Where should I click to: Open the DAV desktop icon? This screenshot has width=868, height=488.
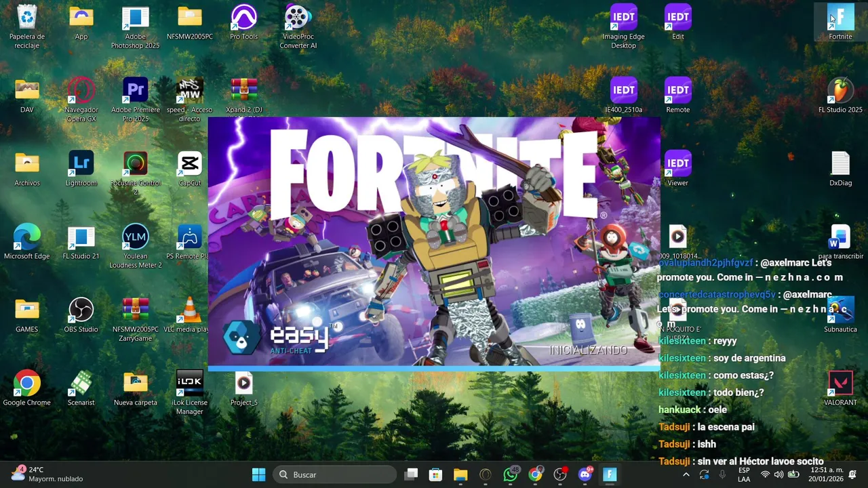(x=27, y=96)
